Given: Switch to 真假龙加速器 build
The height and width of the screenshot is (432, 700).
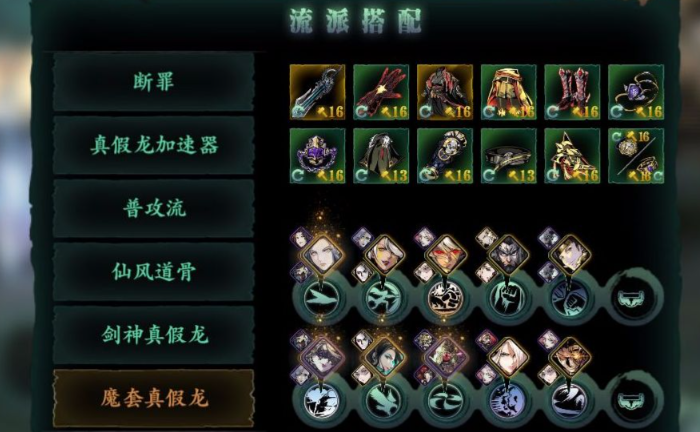Looking at the screenshot, I should pyautogui.click(x=154, y=145).
